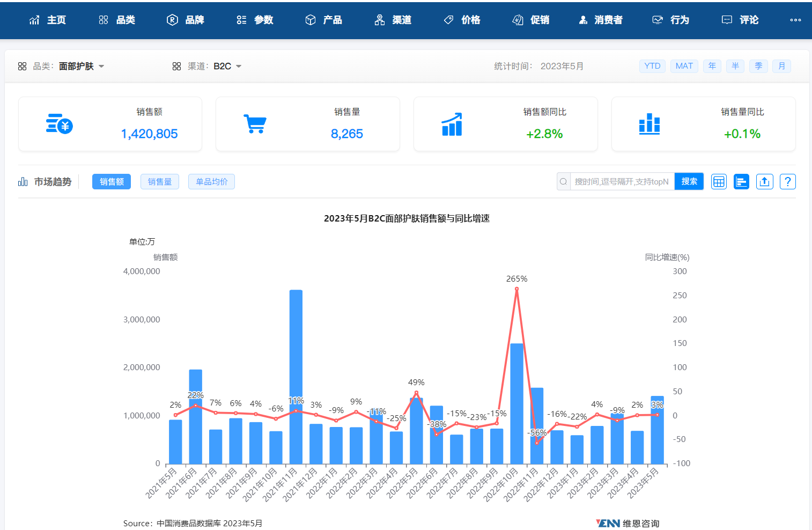This screenshot has width=812, height=530.
Task: Click the 销售量同比 bar chart icon
Action: (649, 124)
